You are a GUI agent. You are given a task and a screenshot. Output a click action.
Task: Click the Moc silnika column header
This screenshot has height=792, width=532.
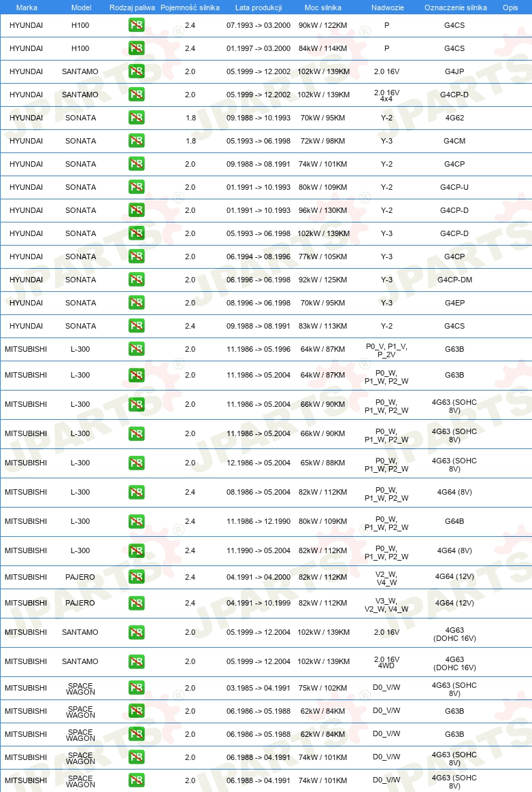click(x=323, y=7)
